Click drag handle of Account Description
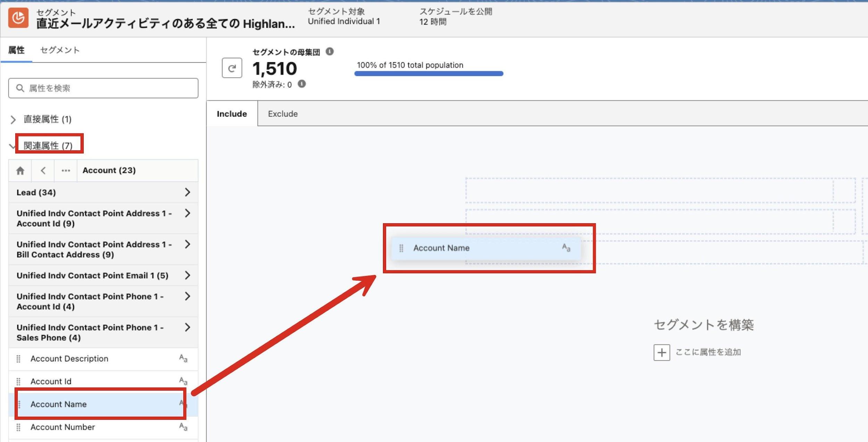 point(18,359)
